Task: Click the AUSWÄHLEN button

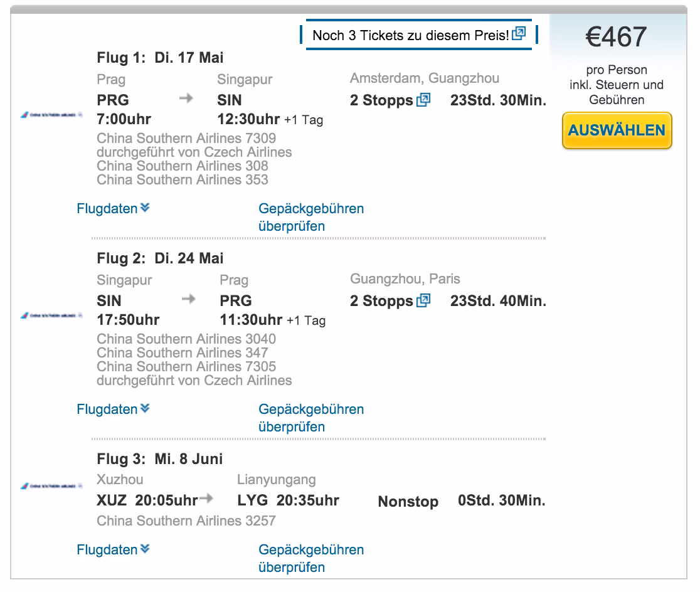Action: click(617, 130)
